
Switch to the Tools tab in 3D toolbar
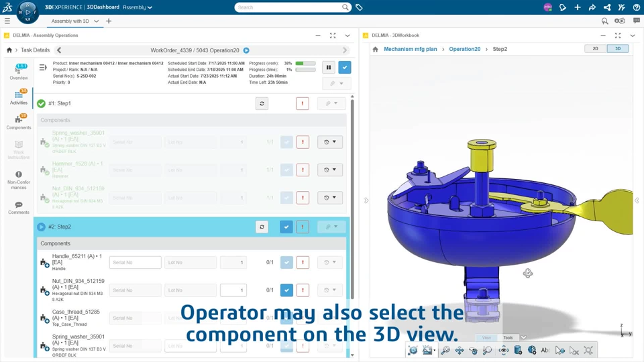pyautogui.click(x=508, y=338)
